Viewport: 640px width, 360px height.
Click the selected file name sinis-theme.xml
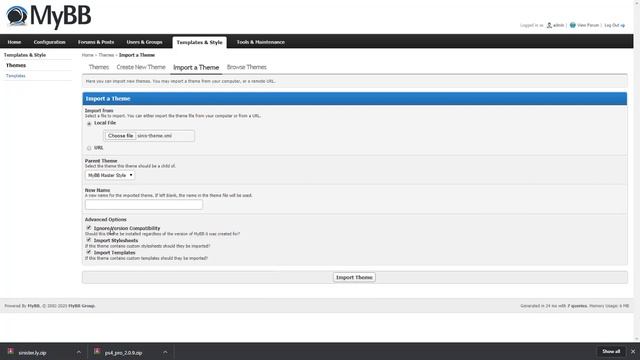point(154,136)
